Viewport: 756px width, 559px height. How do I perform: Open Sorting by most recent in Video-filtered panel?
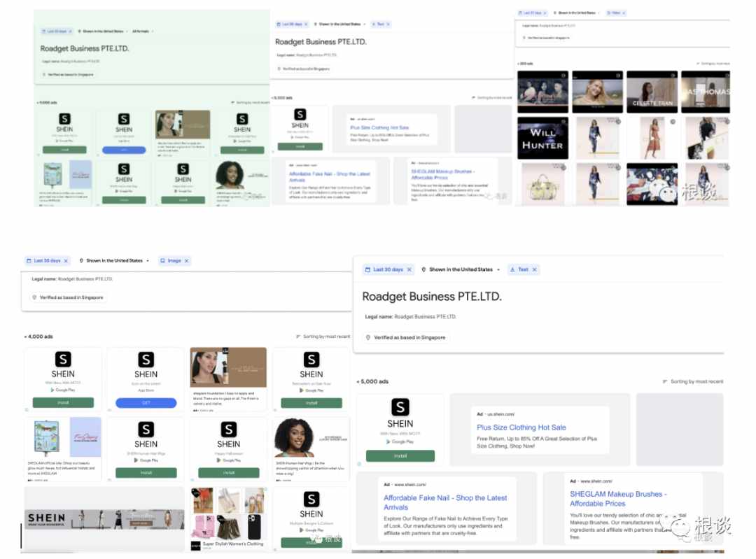[713, 64]
